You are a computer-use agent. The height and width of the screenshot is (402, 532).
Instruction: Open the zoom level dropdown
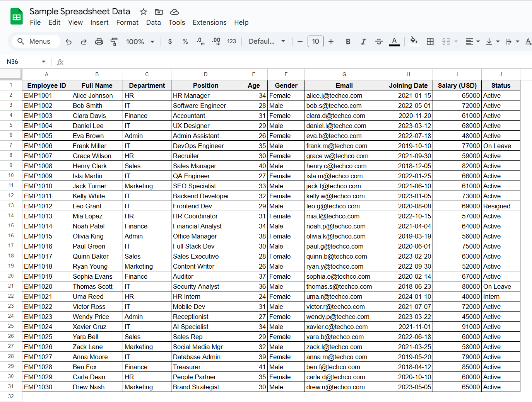(140, 41)
